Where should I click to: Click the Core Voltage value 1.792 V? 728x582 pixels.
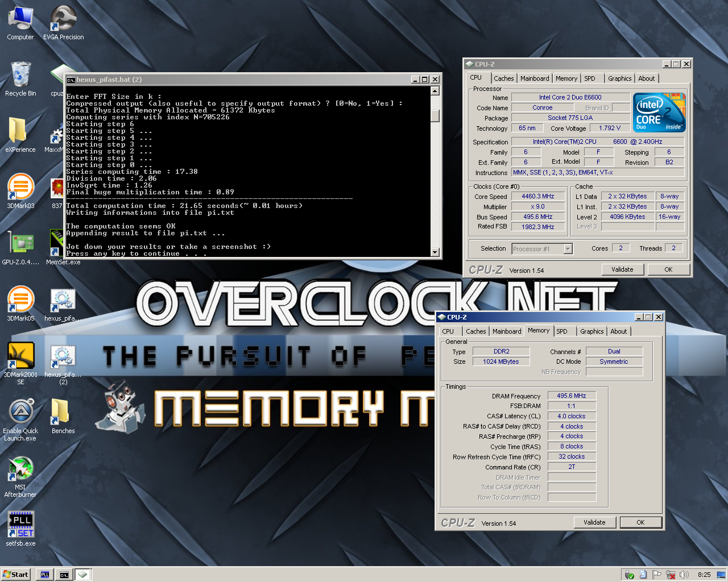(609, 128)
